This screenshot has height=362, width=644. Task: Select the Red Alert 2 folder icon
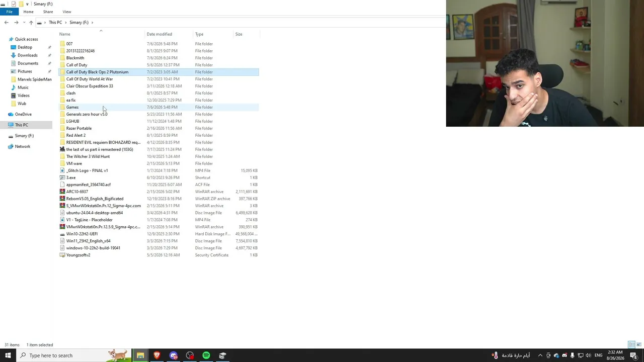pyautogui.click(x=62, y=135)
